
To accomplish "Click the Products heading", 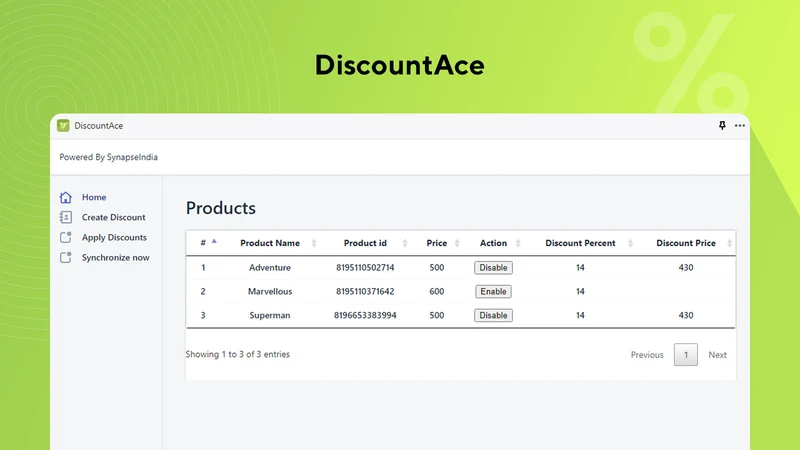I will pyautogui.click(x=221, y=208).
